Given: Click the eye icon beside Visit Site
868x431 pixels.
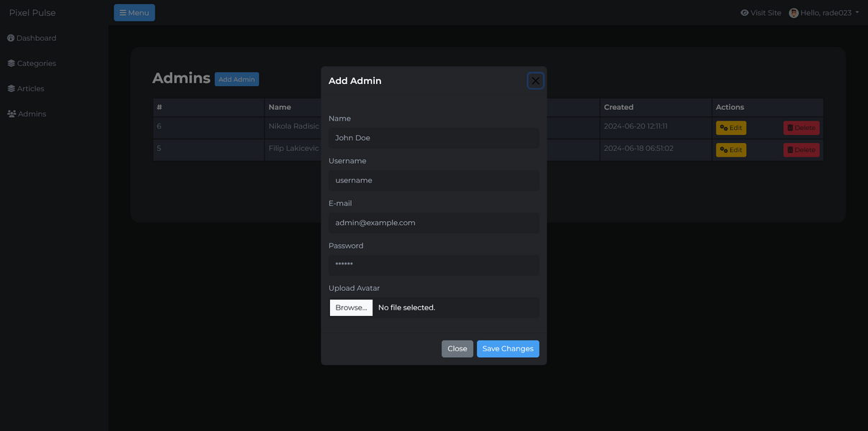Looking at the screenshot, I should (x=744, y=13).
